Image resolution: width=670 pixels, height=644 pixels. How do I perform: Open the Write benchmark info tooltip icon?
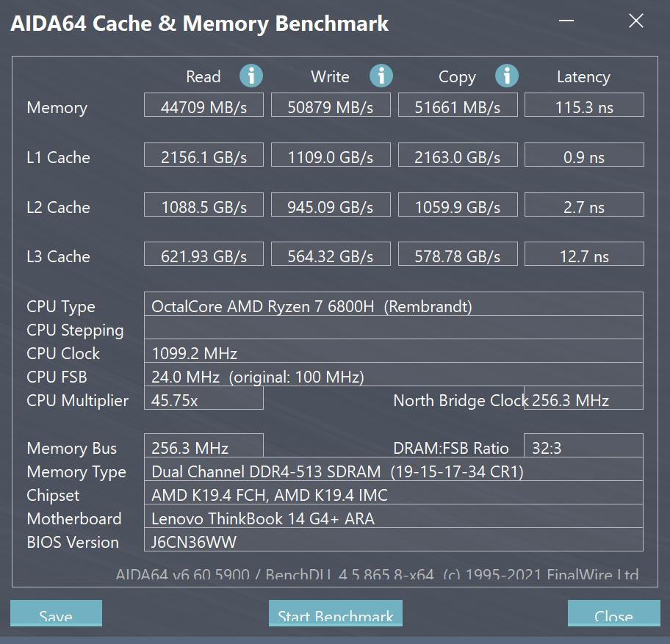[381, 76]
